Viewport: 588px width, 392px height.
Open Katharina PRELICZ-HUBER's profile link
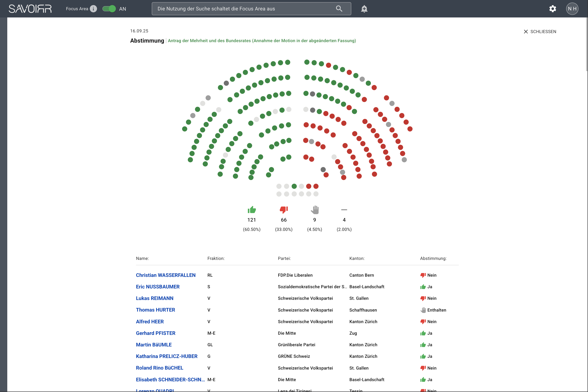point(167,356)
